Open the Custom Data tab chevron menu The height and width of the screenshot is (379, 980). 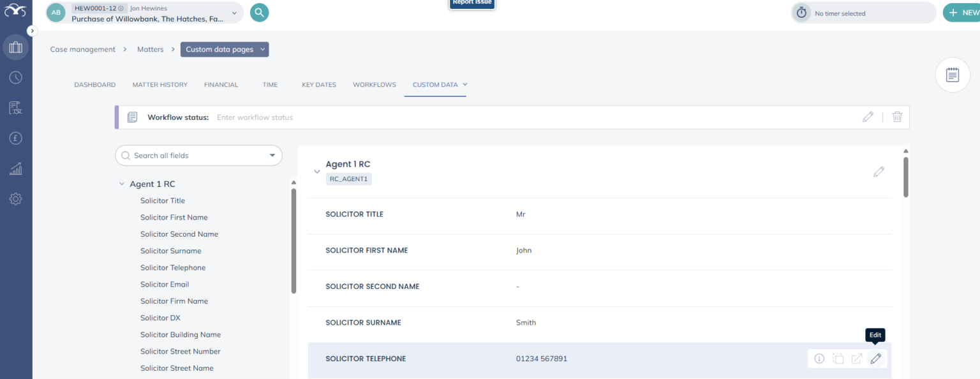[x=464, y=84]
